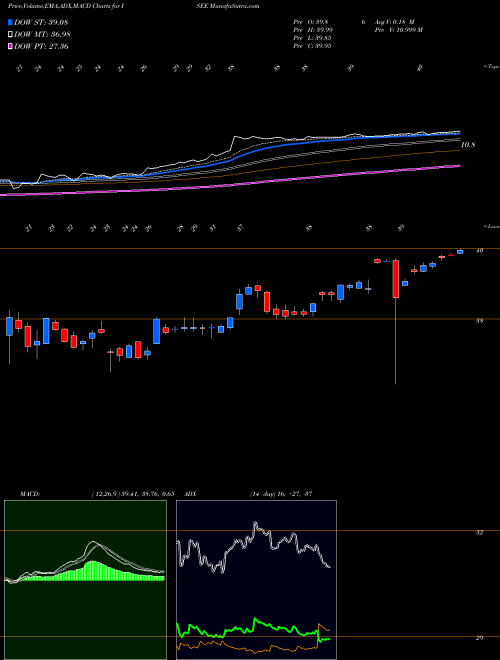Click the Pre C: 39.95 value
Image resolution: width=500 pixels, height=660 pixels.
[x=314, y=46]
